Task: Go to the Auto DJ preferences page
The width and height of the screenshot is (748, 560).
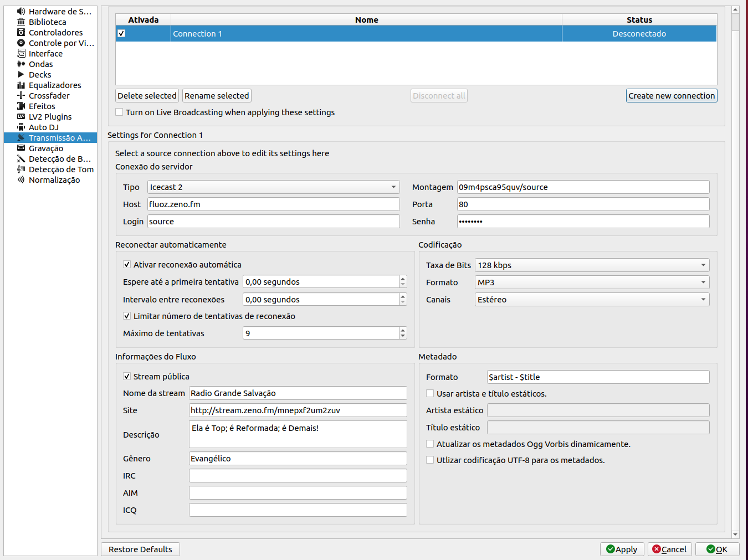Action: (x=50, y=127)
